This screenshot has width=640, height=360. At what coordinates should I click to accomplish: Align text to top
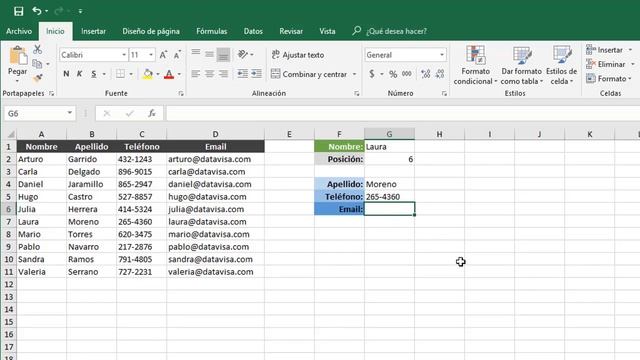point(196,53)
